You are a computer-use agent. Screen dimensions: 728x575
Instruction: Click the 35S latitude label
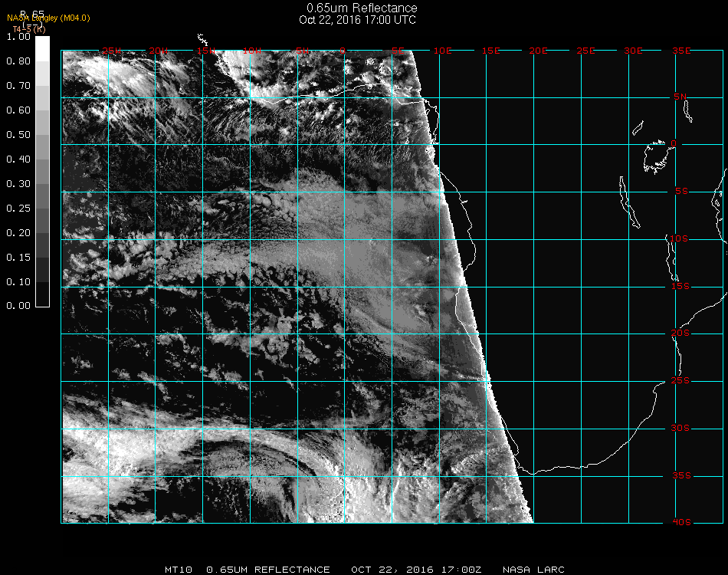[680, 475]
